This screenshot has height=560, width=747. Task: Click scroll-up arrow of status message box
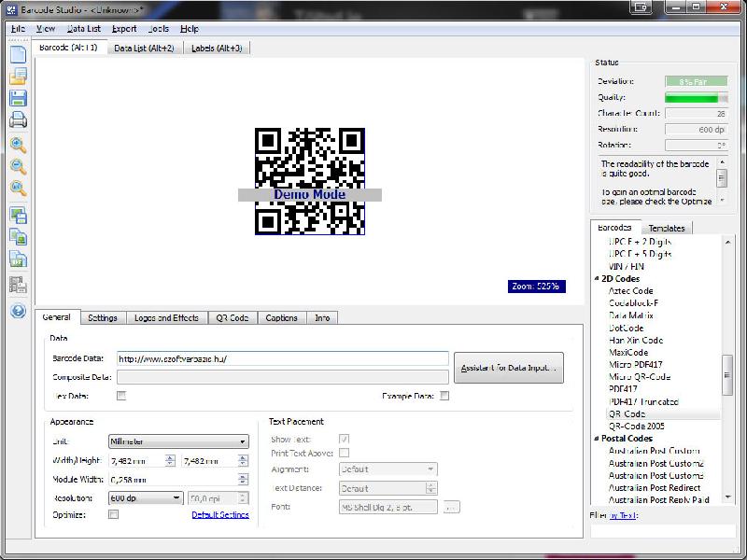[x=722, y=162]
